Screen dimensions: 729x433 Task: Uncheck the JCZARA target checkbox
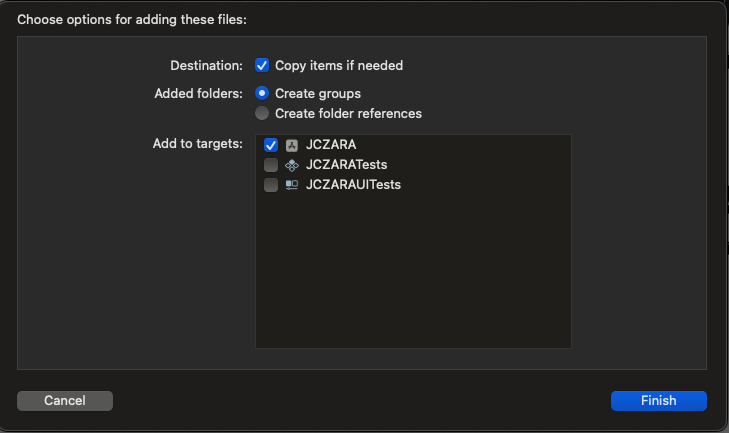(271, 145)
